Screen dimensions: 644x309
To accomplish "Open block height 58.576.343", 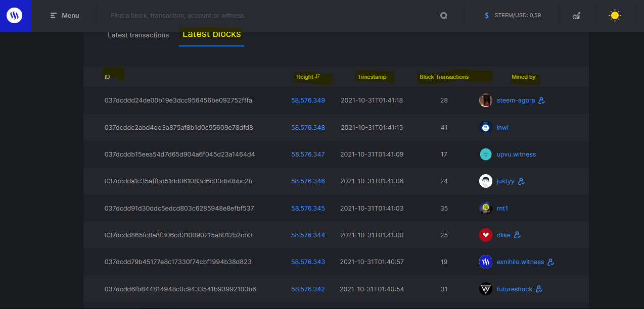I will (308, 262).
